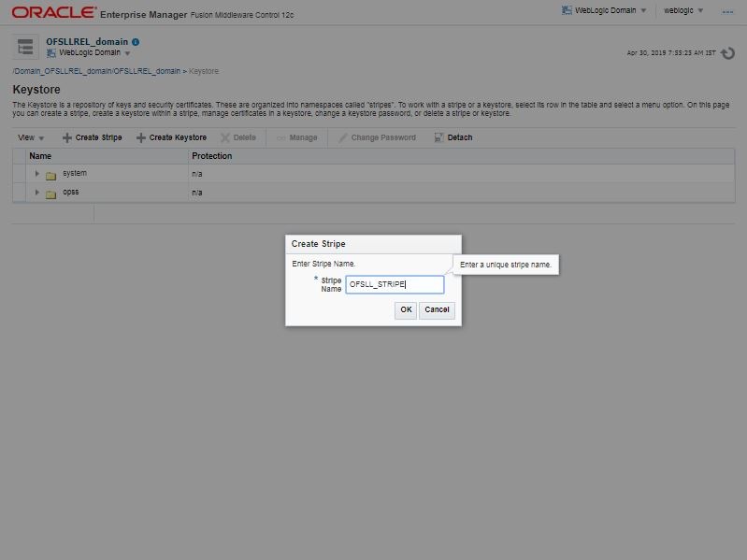Open the View menu in toolbar
The width and height of the screenshot is (747, 560).
coord(31,137)
